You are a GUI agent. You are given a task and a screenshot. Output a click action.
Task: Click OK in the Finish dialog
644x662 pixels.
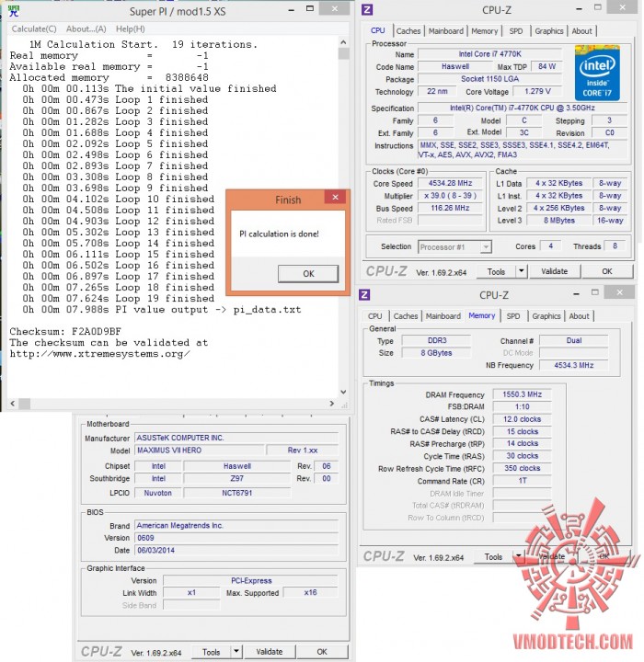[x=308, y=274]
